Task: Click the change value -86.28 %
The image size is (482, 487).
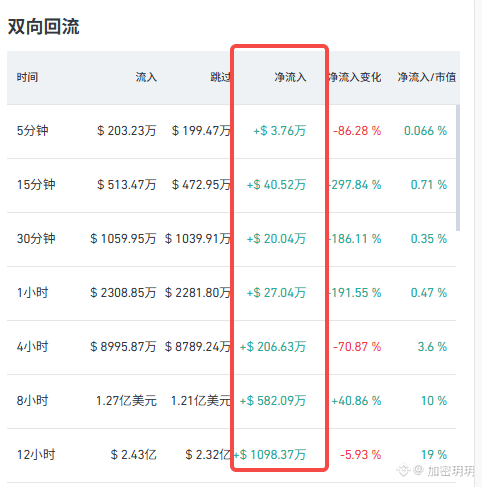Action: (x=357, y=130)
